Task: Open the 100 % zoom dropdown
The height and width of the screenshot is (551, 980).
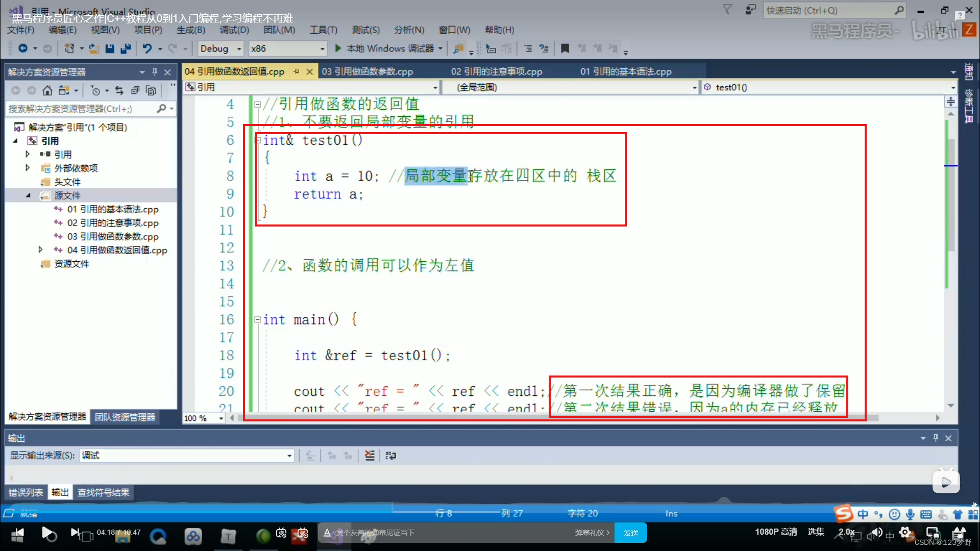Action: pos(204,418)
